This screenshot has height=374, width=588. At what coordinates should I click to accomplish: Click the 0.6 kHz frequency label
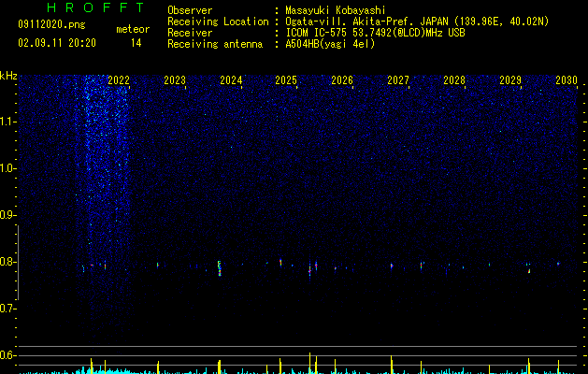(x=8, y=355)
